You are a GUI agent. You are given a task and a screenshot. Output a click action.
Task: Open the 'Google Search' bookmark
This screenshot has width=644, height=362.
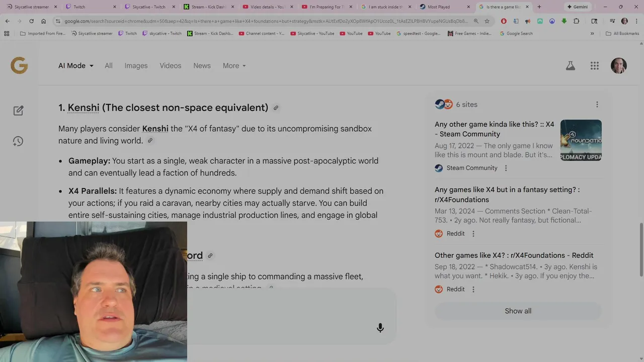(x=516, y=34)
